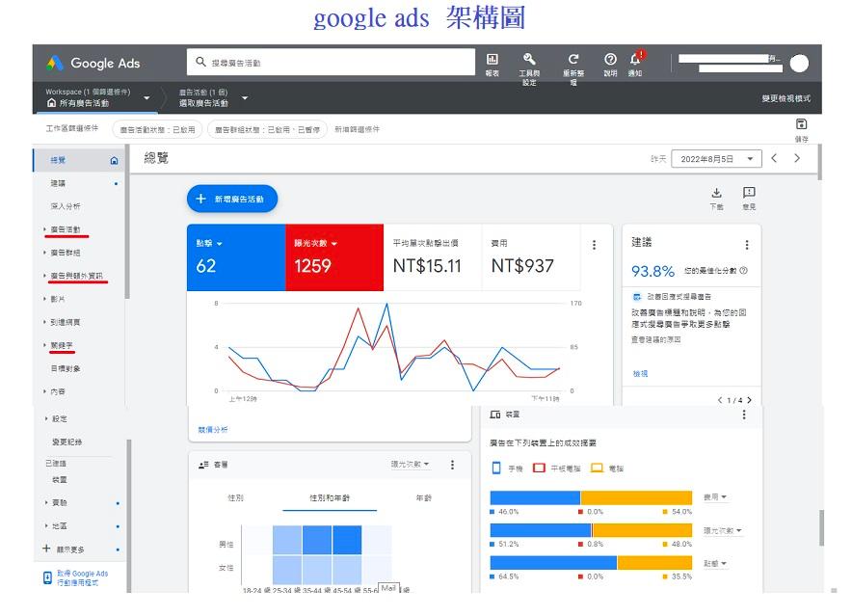Select 深入分析 insights in sidebar
The width and height of the screenshot is (852, 616).
[x=66, y=206]
